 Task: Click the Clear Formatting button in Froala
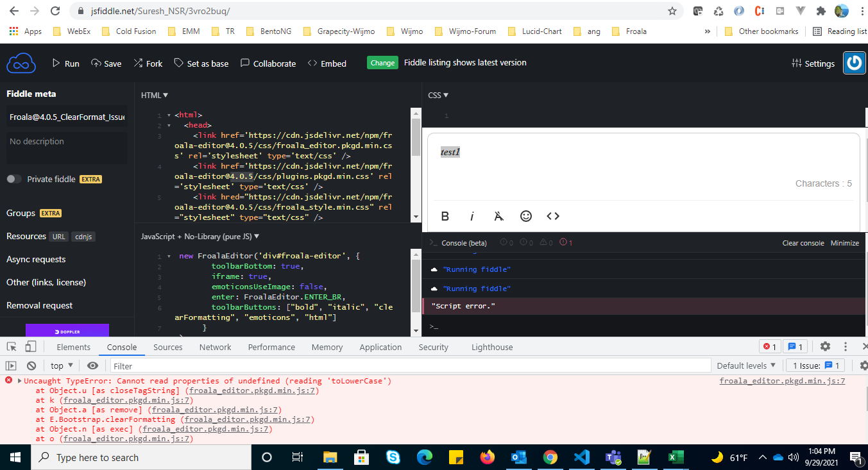coord(499,216)
